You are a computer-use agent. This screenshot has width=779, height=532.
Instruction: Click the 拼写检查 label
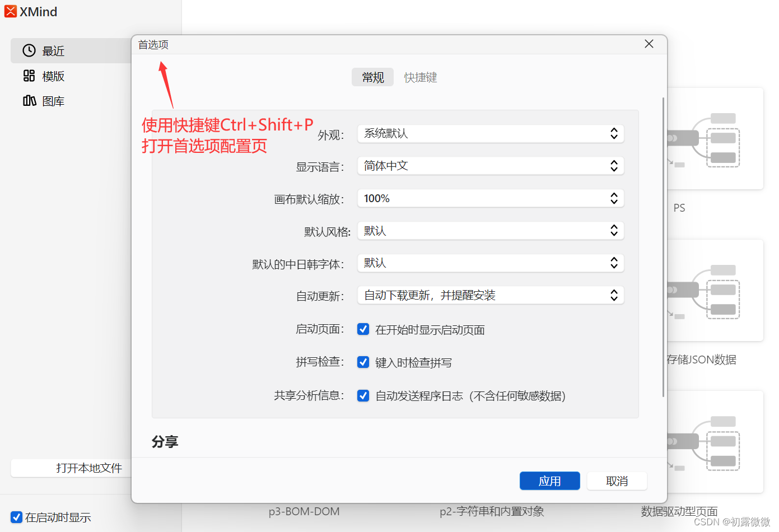pos(320,362)
